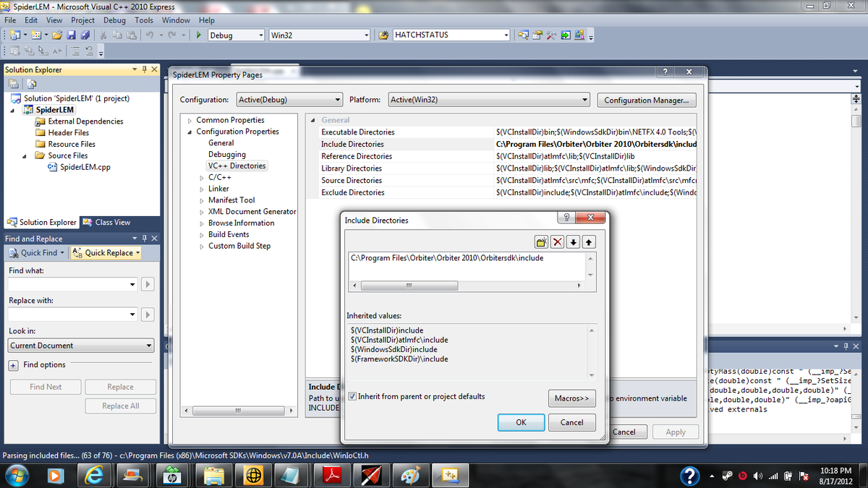868x488 pixels.
Task: Toggle Inherit from parent or project defaults
Action: tap(352, 396)
